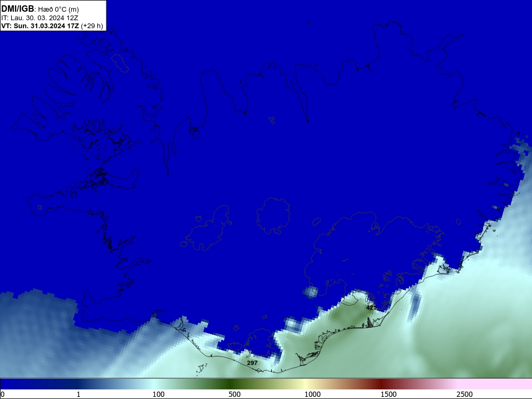The height and width of the screenshot is (399, 532).
Task: Click the DMI/IGB title text
Action: (x=18, y=9)
